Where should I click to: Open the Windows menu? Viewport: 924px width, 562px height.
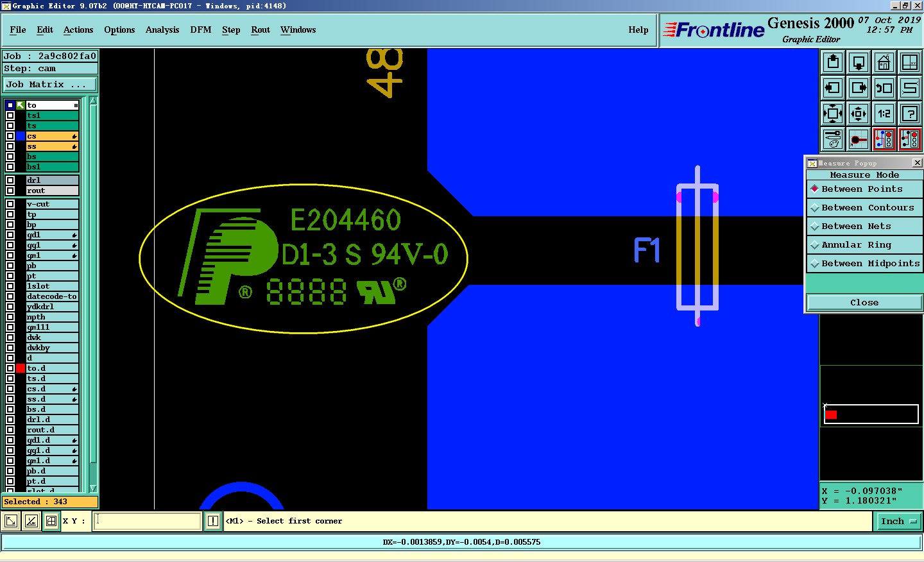tap(298, 30)
